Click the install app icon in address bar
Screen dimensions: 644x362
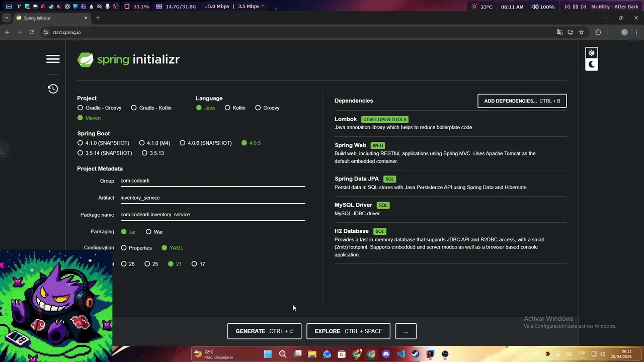[570, 32]
